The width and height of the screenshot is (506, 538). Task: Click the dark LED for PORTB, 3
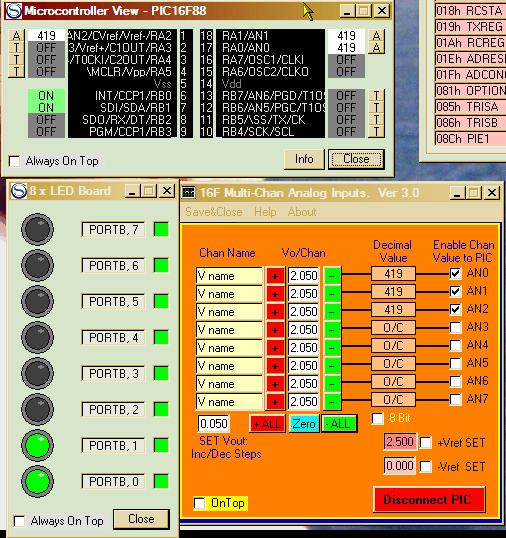37,373
